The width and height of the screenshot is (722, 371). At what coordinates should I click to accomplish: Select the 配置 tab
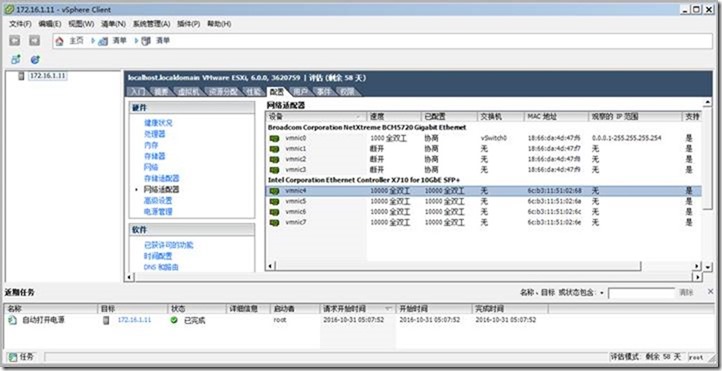tap(277, 92)
